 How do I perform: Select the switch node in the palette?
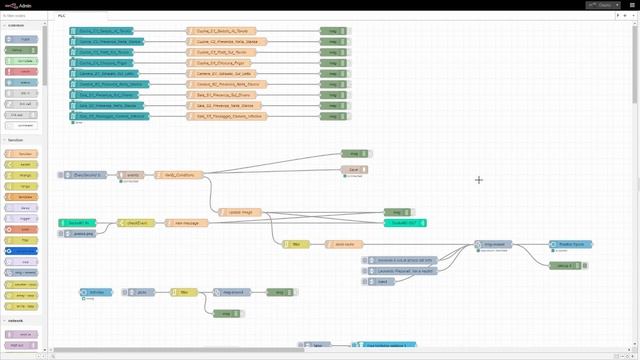pyautogui.click(x=22, y=164)
